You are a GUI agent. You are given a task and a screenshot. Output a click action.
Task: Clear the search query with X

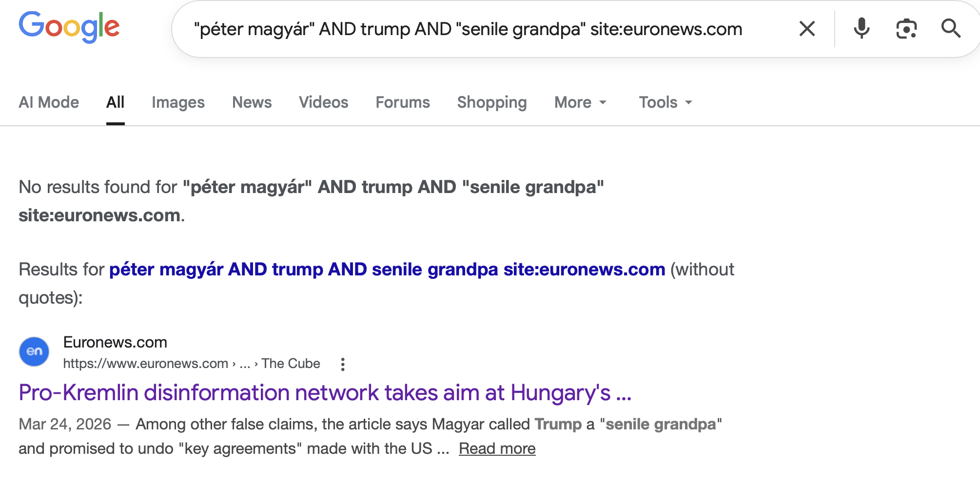pyautogui.click(x=807, y=29)
